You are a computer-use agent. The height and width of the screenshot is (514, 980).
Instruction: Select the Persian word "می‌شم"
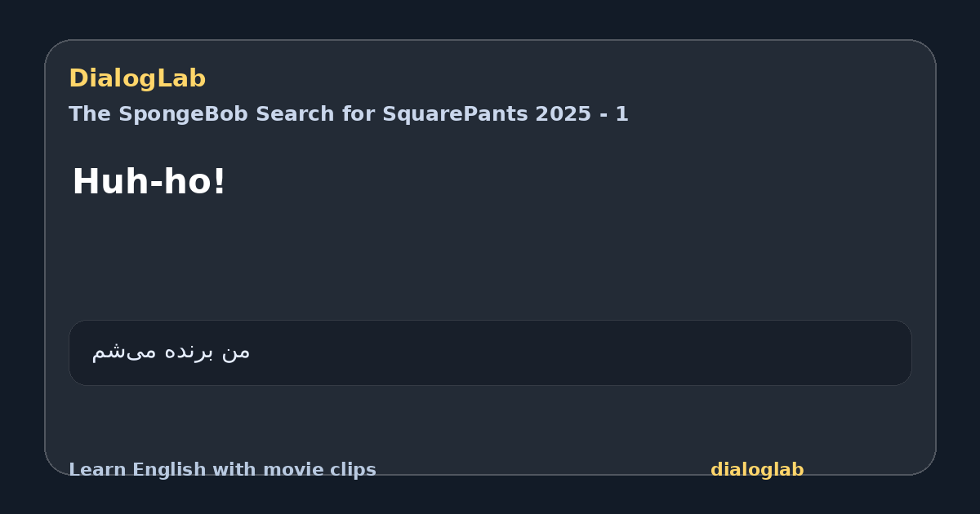[124, 352]
